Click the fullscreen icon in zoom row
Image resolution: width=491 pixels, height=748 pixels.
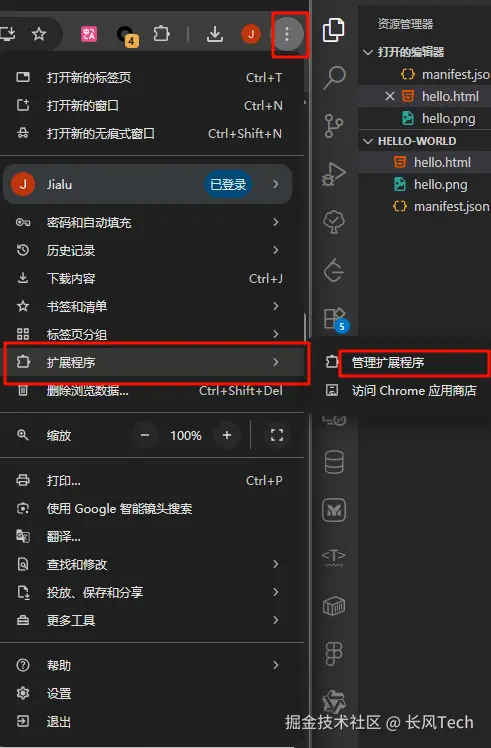(x=277, y=435)
